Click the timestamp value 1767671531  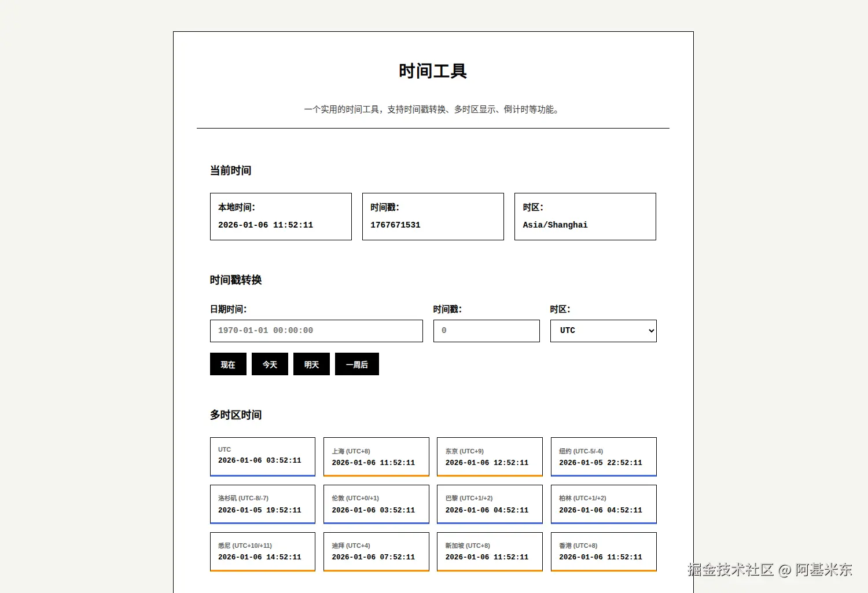pos(396,225)
